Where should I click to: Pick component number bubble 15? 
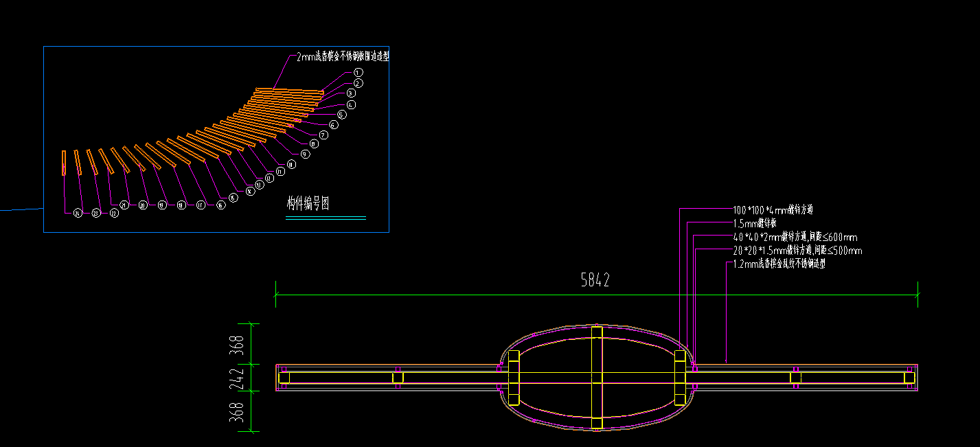[233, 198]
